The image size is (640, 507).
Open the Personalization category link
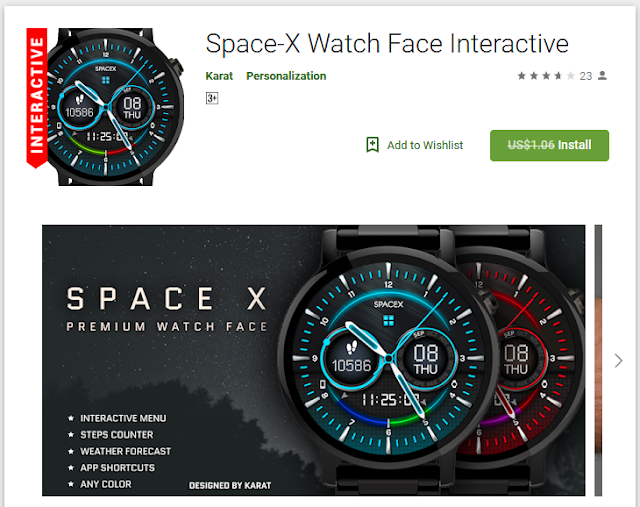click(x=286, y=76)
